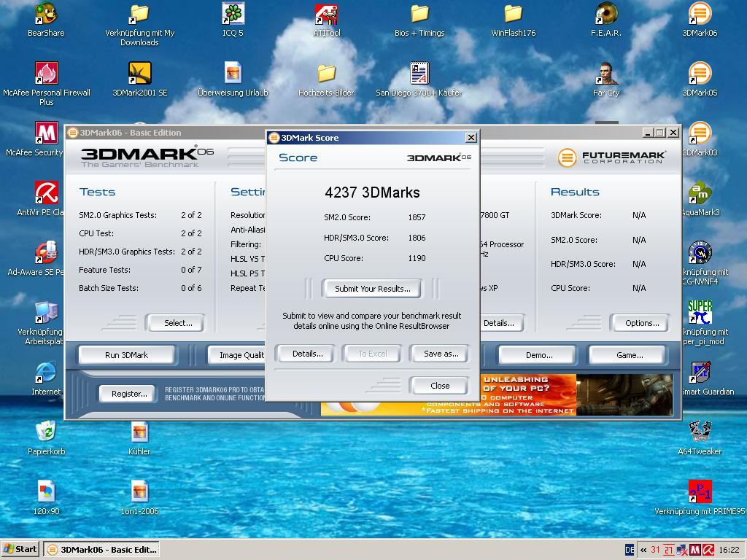Image resolution: width=747 pixels, height=560 pixels.
Task: Open the McAfee Security icon
Action: coord(46,133)
